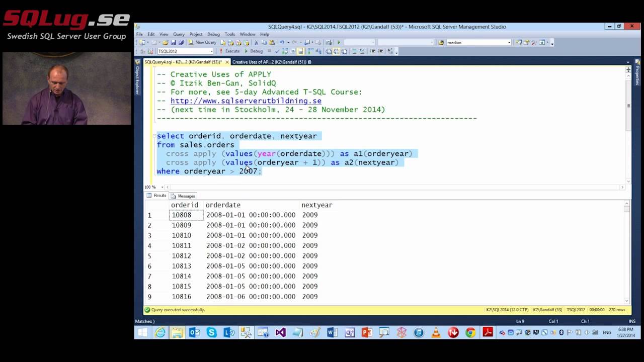
Task: Open the Open File folder icon in toolbar
Action: (x=166, y=43)
